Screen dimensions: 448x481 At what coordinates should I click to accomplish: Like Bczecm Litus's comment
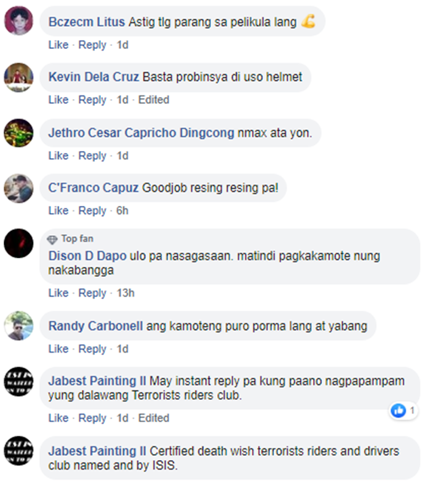59,45
